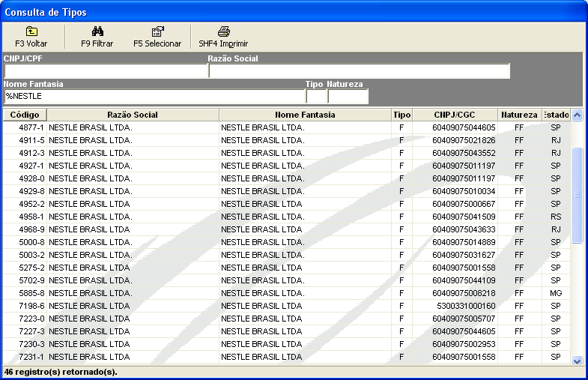Click the Razão Social search field

360,71
